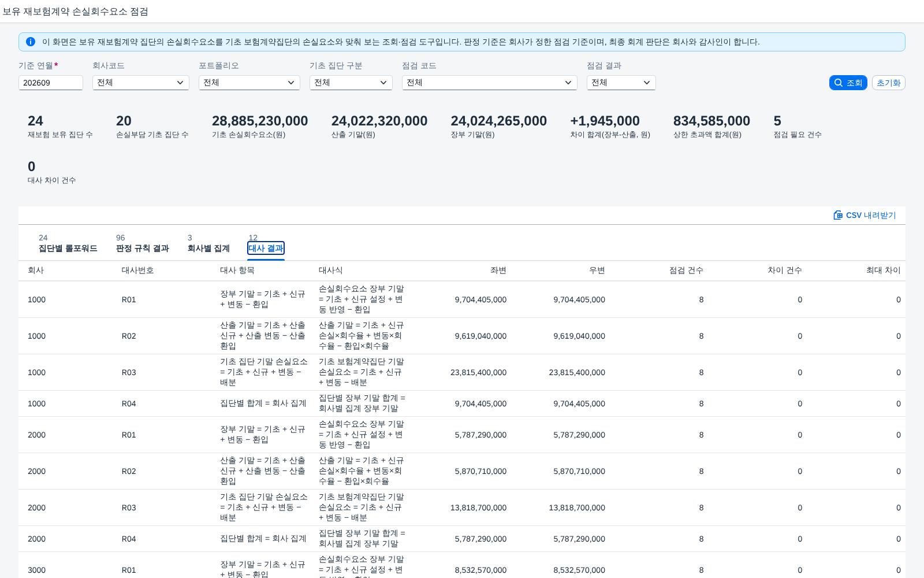Select the row for company 1000 R03
924x578 pixels.
462,372
